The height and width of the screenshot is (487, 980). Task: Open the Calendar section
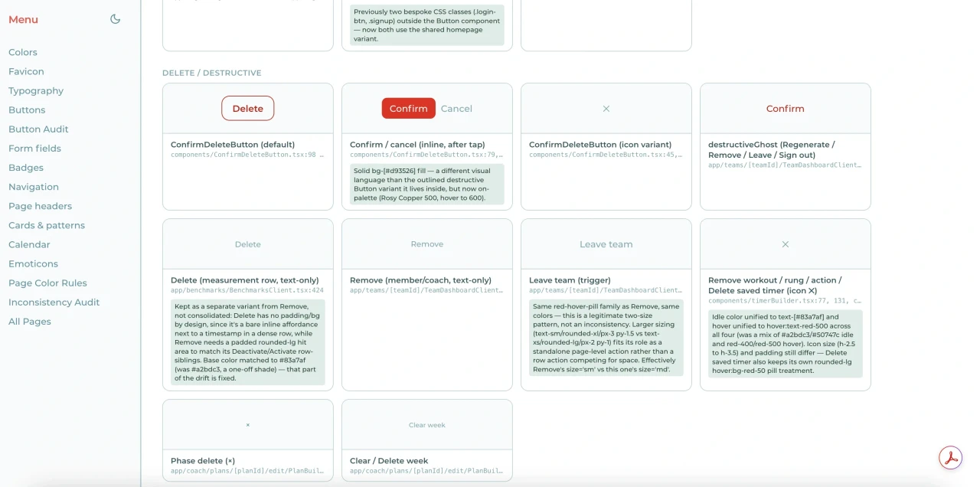tap(29, 244)
